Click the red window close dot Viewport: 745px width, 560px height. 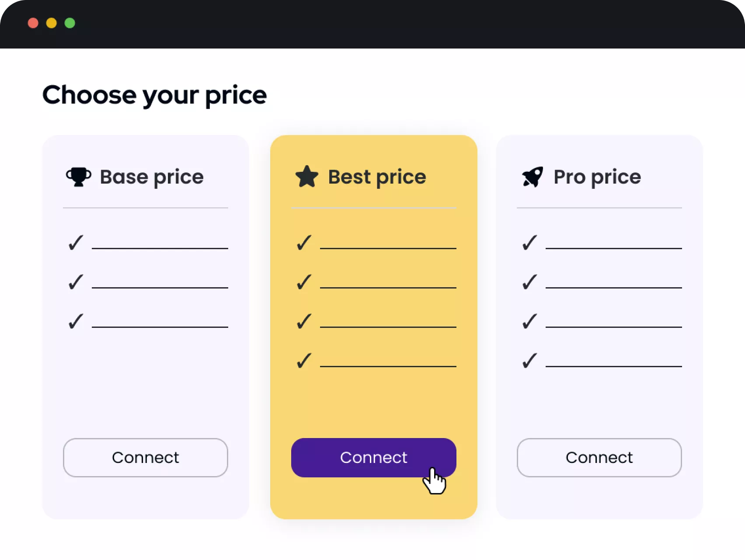pos(33,23)
